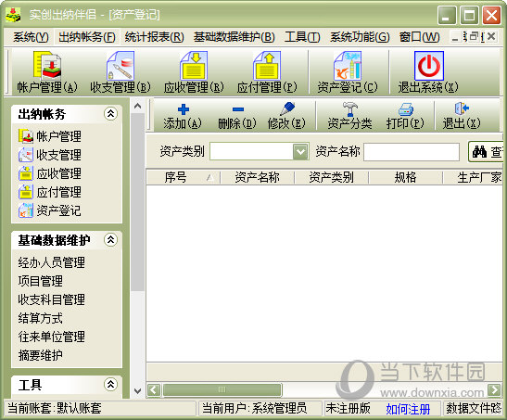Open 往来单位管理 link
Viewport: 507px width, 420px height.
click(52, 337)
